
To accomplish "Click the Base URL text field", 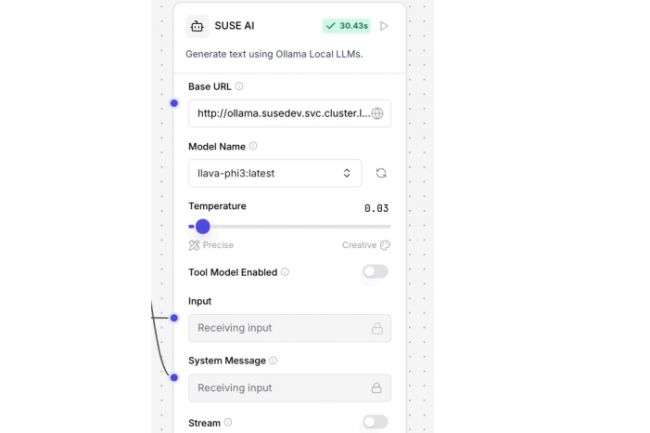I will (278, 114).
